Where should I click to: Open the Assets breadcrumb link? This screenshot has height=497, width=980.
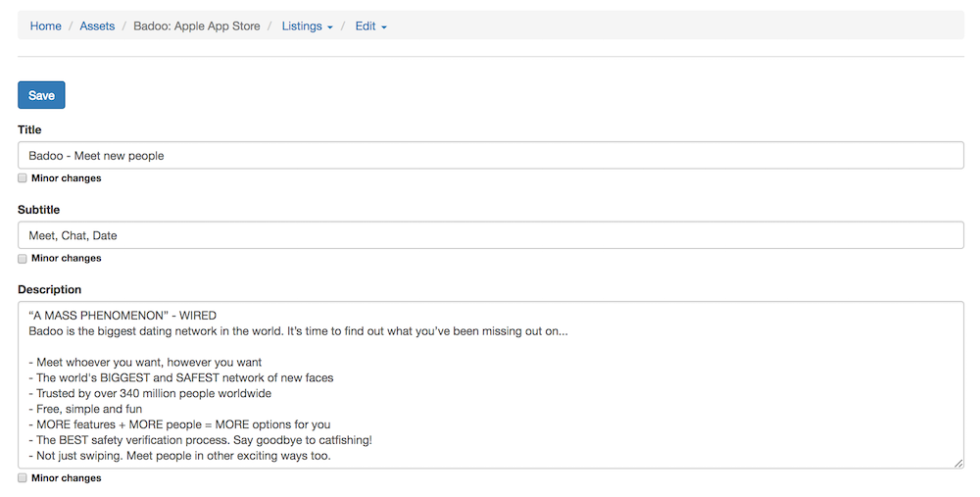coord(97,26)
